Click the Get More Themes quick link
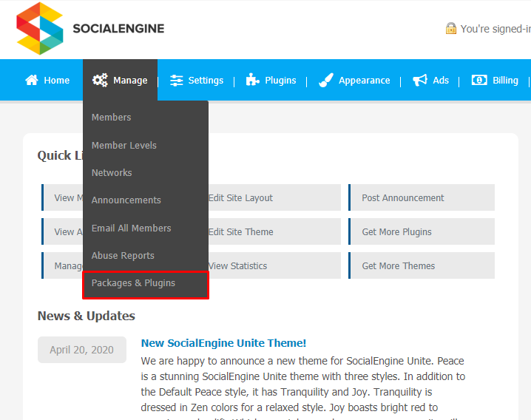The height and width of the screenshot is (420, 531). (422, 266)
